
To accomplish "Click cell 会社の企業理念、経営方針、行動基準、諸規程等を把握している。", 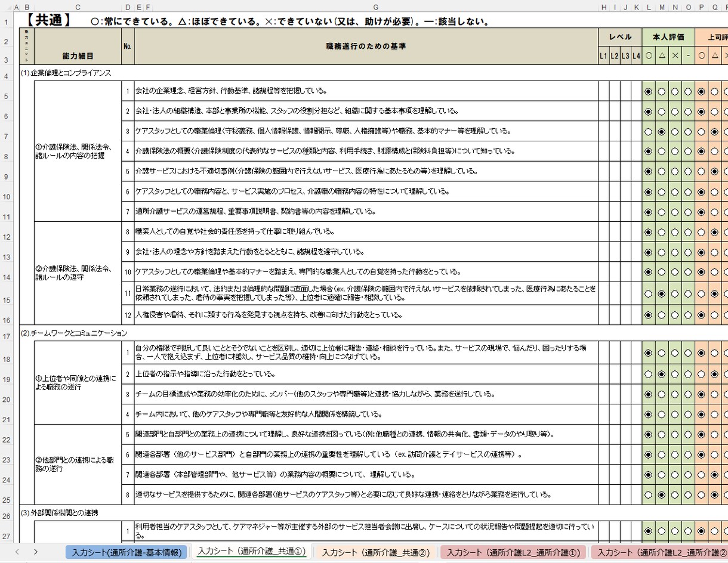I will click(366, 91).
